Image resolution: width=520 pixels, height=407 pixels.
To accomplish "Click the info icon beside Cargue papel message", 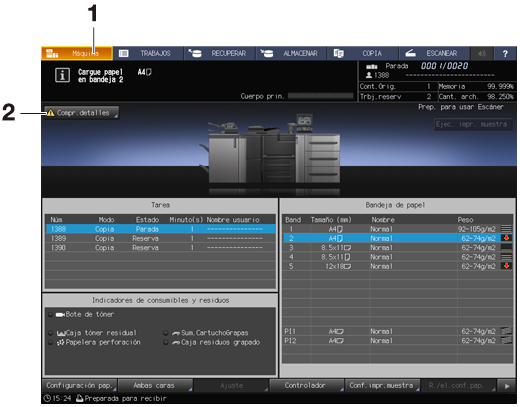I will (62, 75).
